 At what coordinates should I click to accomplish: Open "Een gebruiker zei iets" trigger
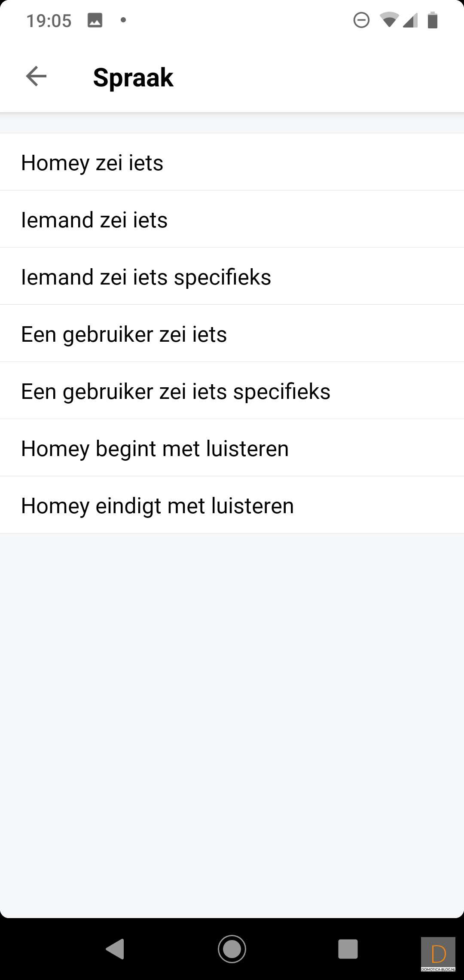232,334
